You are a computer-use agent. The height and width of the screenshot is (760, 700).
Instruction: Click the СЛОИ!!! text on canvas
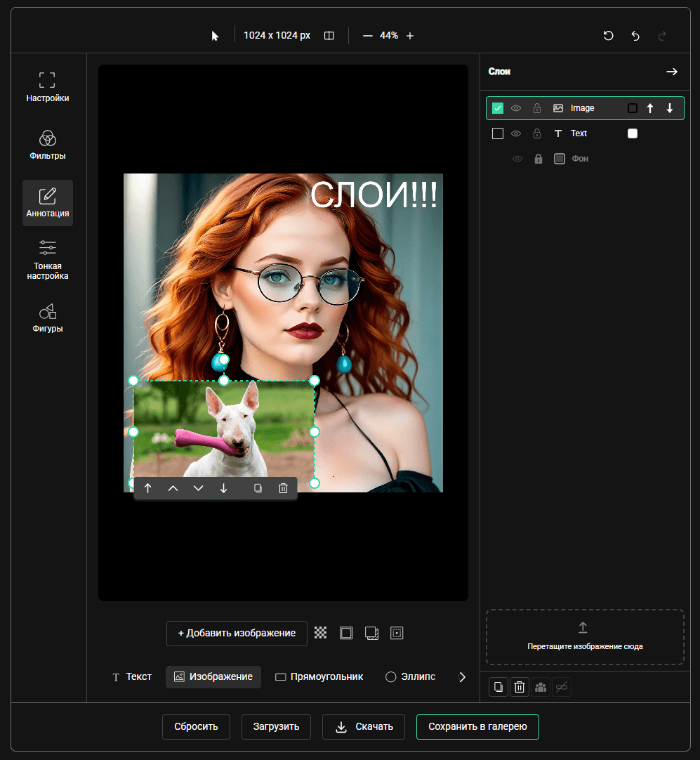[374, 195]
